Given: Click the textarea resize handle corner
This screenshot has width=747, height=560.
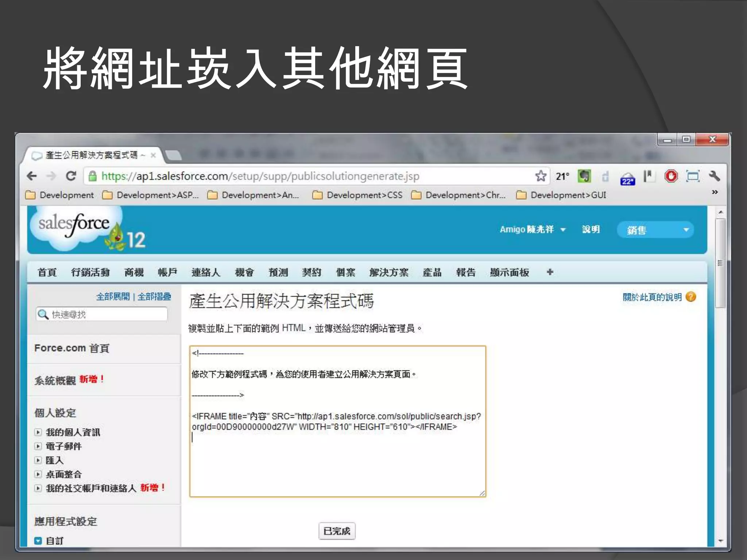Looking at the screenshot, I should pyautogui.click(x=482, y=493).
